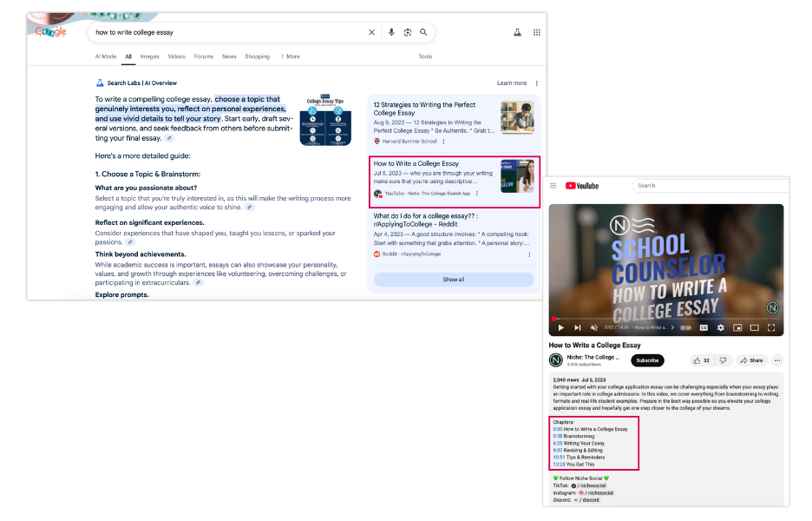Open '12 Strategies to Writing the Perfect College Essay'
812x521 pixels.
coord(424,109)
